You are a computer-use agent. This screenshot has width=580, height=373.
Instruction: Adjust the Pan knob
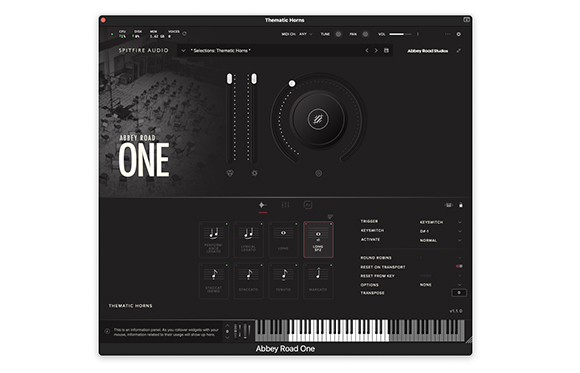coord(365,34)
